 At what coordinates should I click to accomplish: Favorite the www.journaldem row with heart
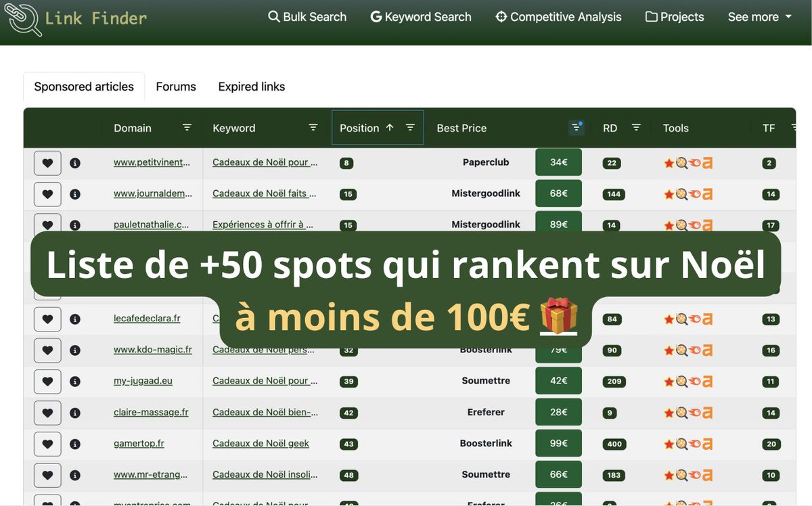(x=47, y=194)
